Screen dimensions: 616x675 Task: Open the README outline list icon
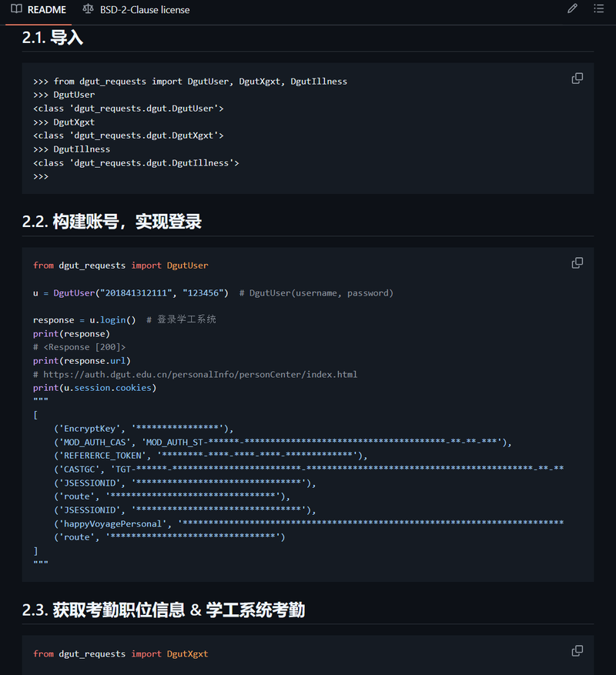598,9
